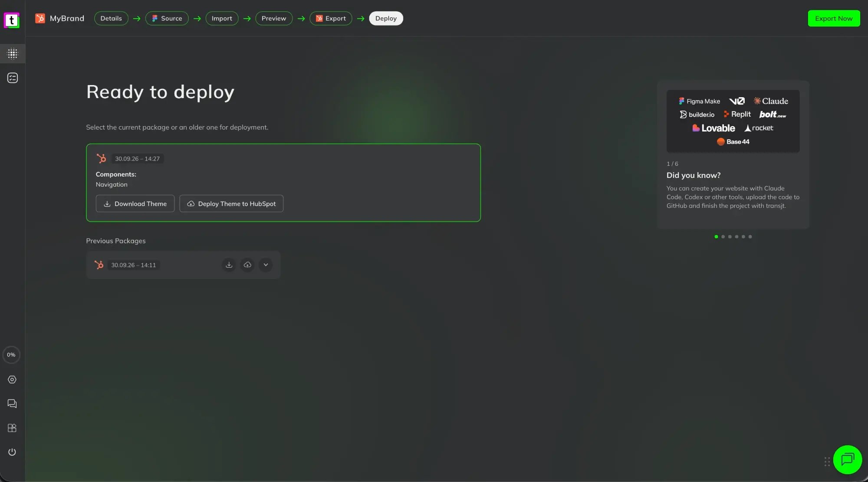This screenshot has height=482, width=868.
Task: Go to the Export step
Action: [x=331, y=18]
